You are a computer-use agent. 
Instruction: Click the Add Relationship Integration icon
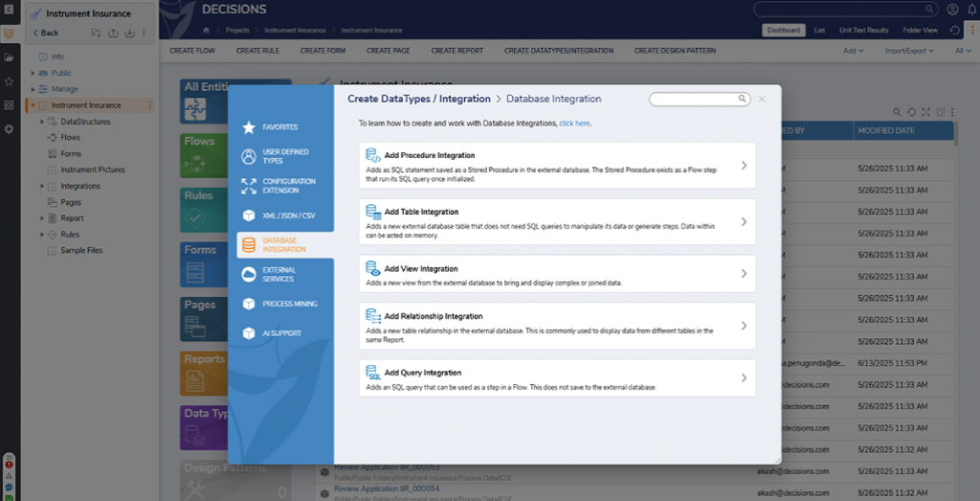pos(373,316)
